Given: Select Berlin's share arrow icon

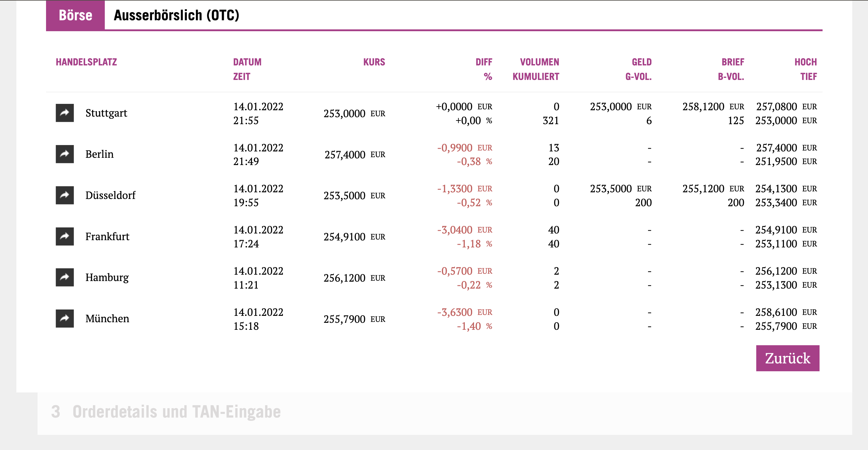Looking at the screenshot, I should click(65, 154).
